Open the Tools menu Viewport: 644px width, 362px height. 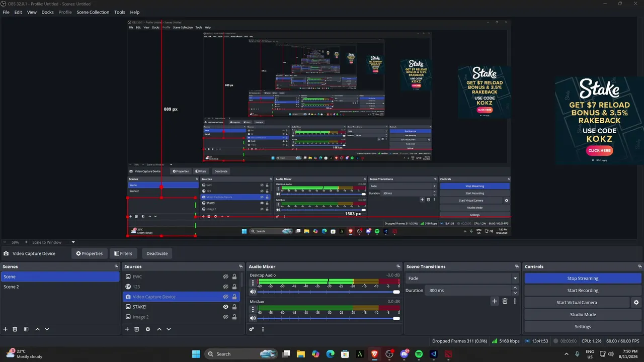[120, 12]
